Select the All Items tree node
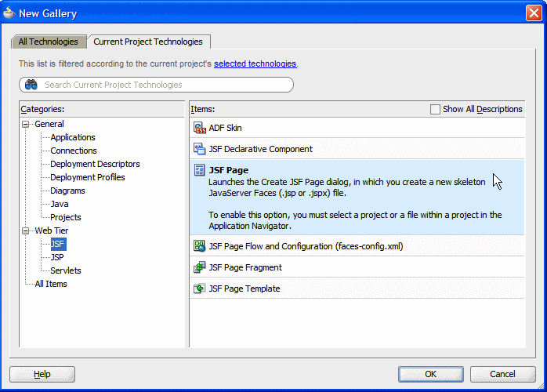Screen dimensions: 547x392 [51, 284]
